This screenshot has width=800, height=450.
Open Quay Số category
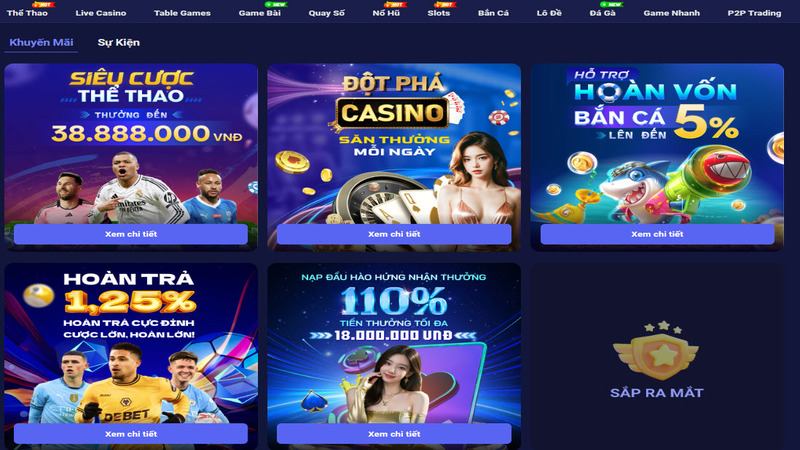(327, 13)
